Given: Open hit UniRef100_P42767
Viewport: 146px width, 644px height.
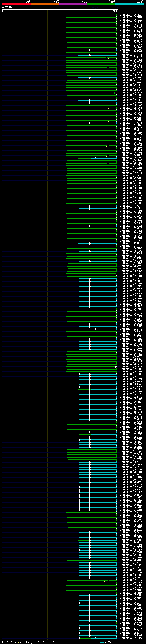Looking at the screenshot, I should pos(131,321).
